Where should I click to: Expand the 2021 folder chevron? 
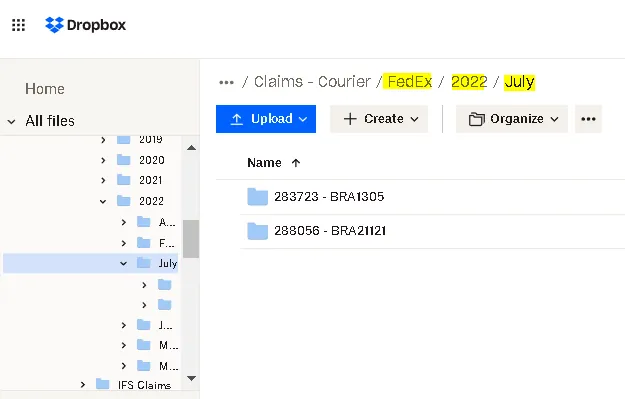coord(103,181)
